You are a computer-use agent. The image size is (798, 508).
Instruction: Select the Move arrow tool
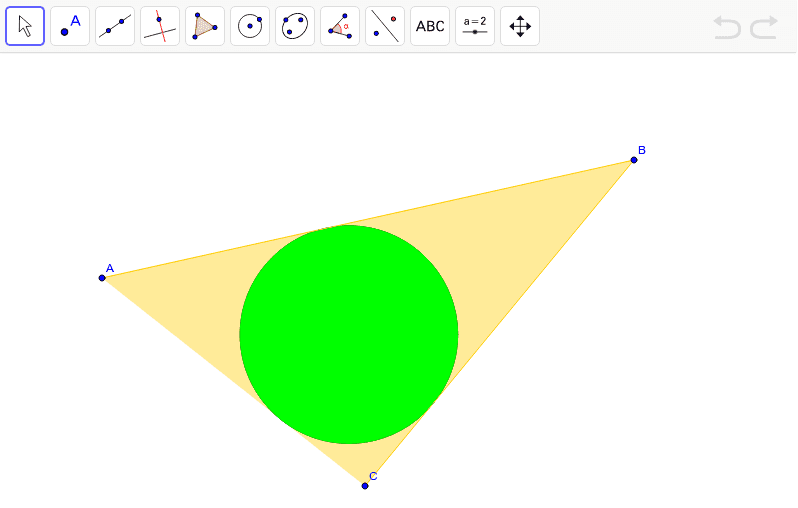tap(25, 26)
